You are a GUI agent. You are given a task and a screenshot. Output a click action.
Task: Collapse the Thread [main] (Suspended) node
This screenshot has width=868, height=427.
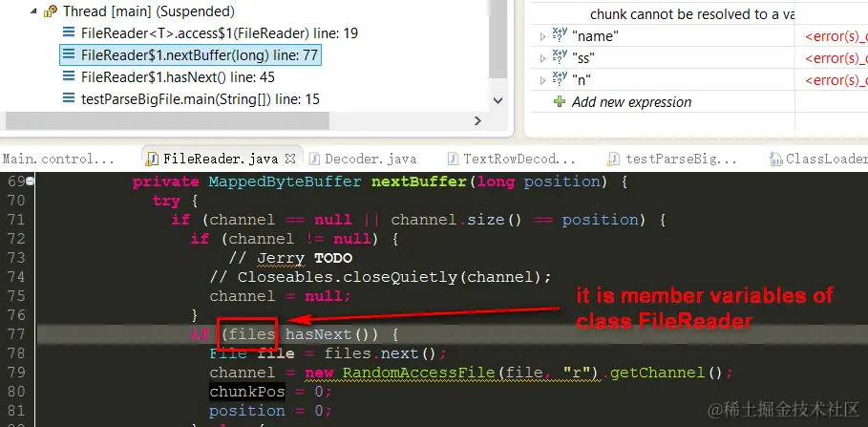click(32, 11)
